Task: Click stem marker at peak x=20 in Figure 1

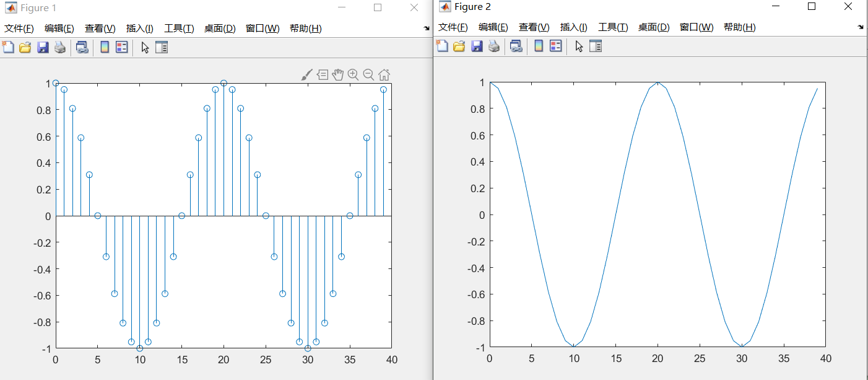Action: 224,83
